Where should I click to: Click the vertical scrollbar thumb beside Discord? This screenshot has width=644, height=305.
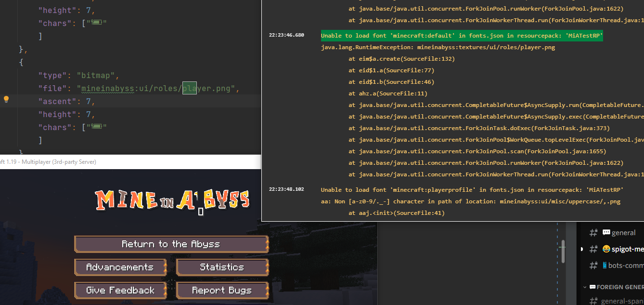click(563, 252)
